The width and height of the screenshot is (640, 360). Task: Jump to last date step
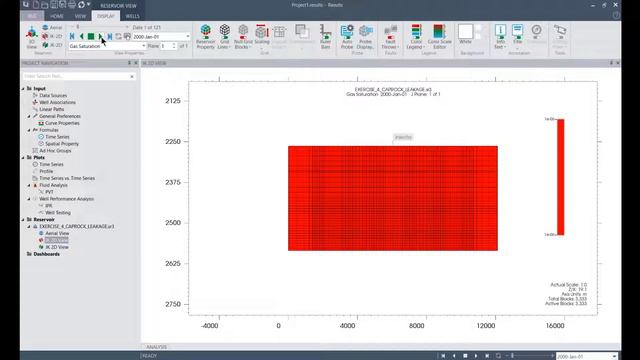click(x=110, y=37)
